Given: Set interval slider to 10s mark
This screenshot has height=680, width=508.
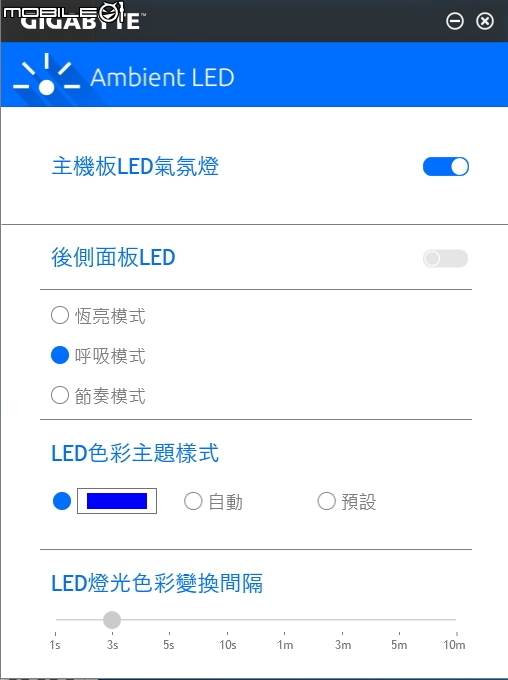Looking at the screenshot, I should click(227, 620).
